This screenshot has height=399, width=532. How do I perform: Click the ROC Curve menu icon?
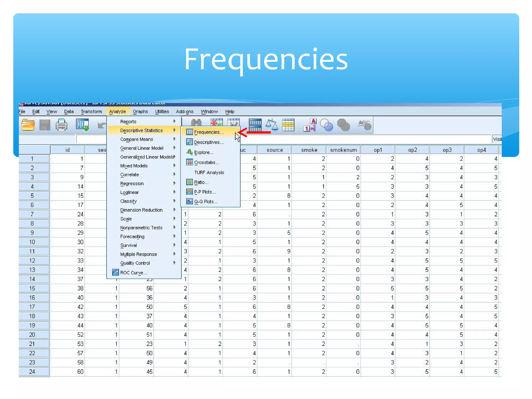(115, 272)
